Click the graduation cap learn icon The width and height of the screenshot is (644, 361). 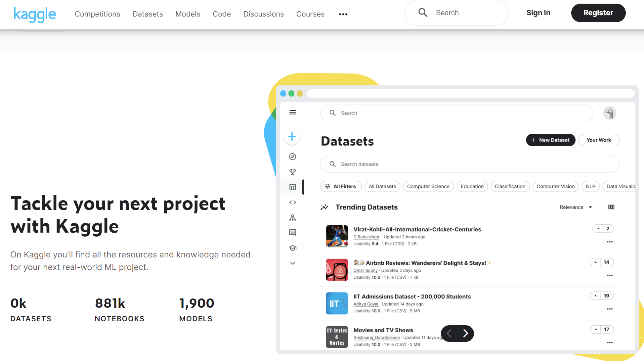[x=292, y=248]
